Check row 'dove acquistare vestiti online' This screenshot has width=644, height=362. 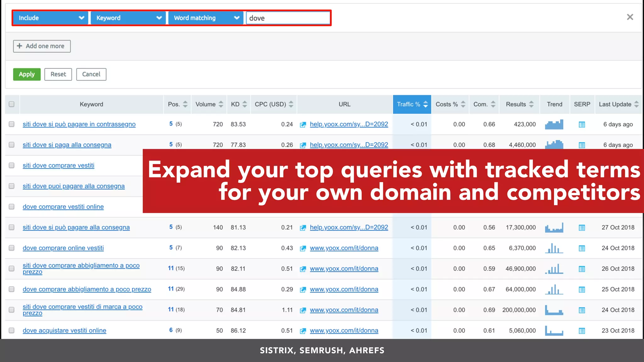(x=12, y=330)
